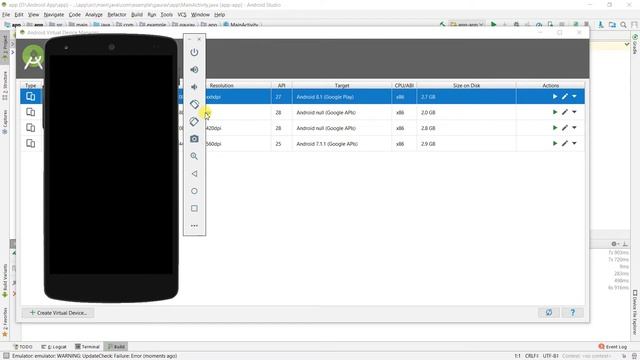This screenshot has width=640, height=360.
Task: Sort devices by Target column header
Action: [342, 85]
